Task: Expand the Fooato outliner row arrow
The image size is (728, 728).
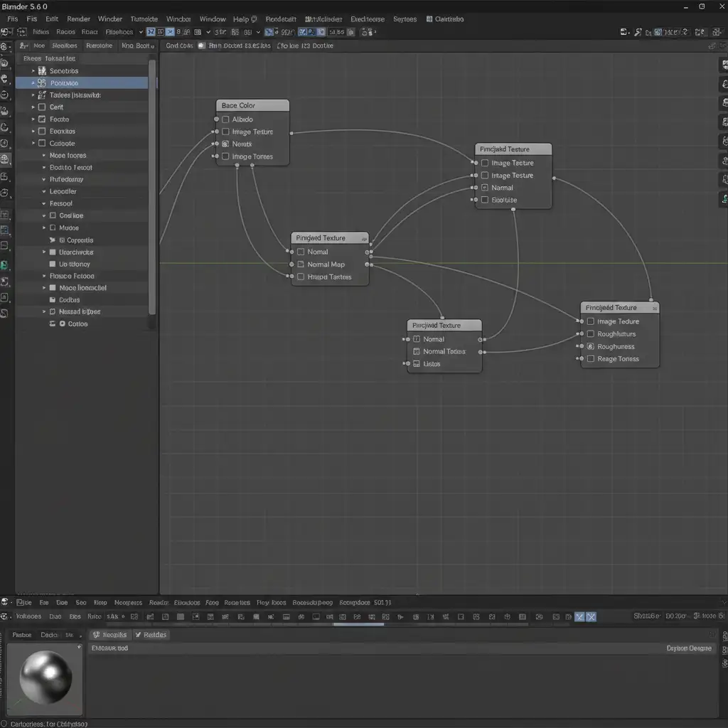Action: (x=33, y=119)
